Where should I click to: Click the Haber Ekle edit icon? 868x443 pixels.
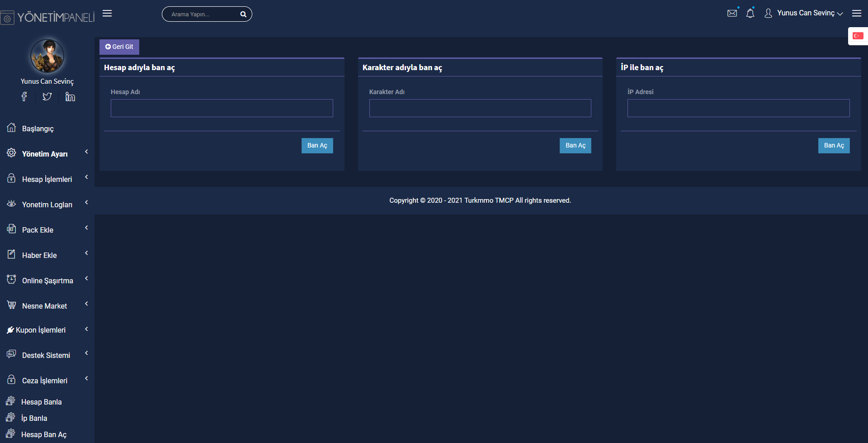(11, 254)
